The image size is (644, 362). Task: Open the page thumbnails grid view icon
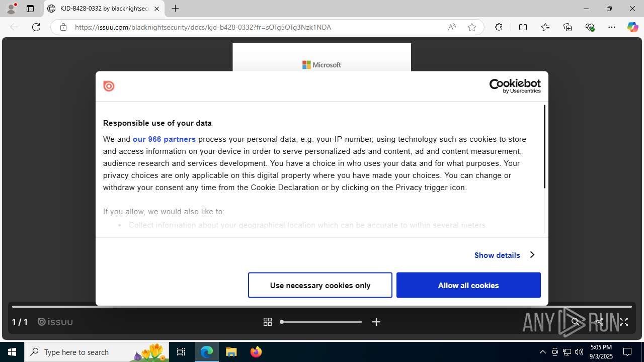point(268,322)
